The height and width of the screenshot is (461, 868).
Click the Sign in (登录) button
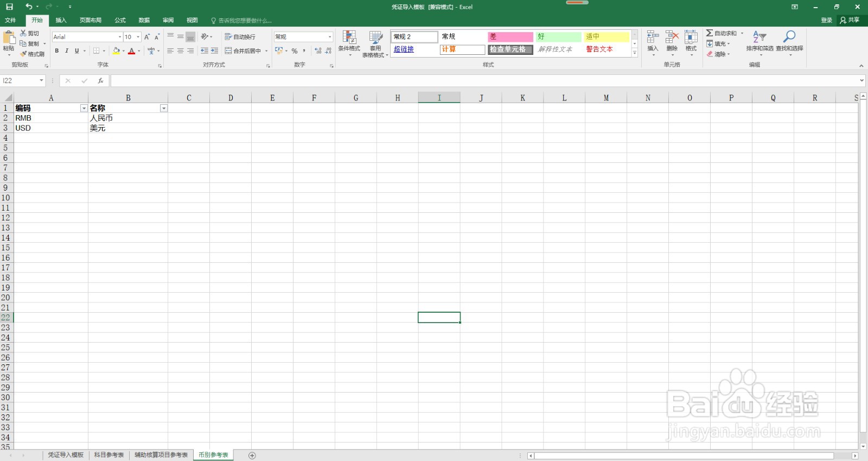point(826,20)
